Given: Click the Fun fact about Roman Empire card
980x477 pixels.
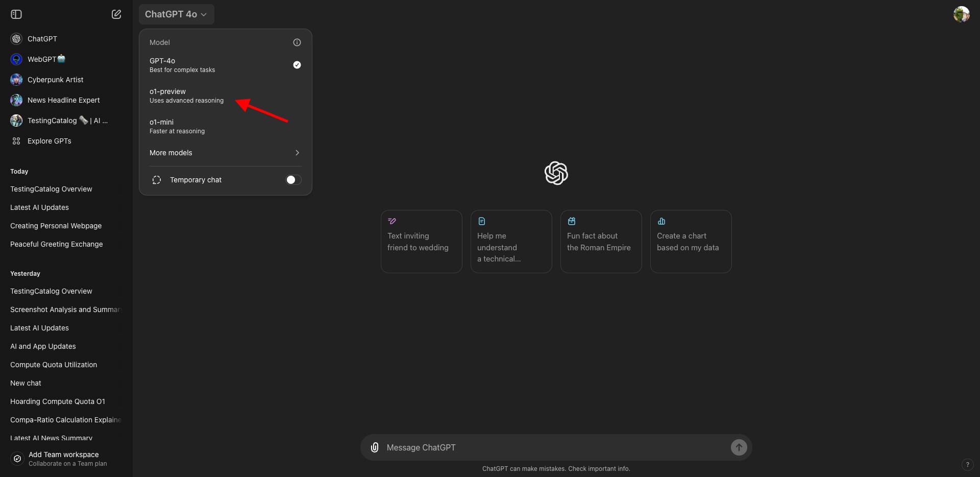Looking at the screenshot, I should [x=601, y=242].
